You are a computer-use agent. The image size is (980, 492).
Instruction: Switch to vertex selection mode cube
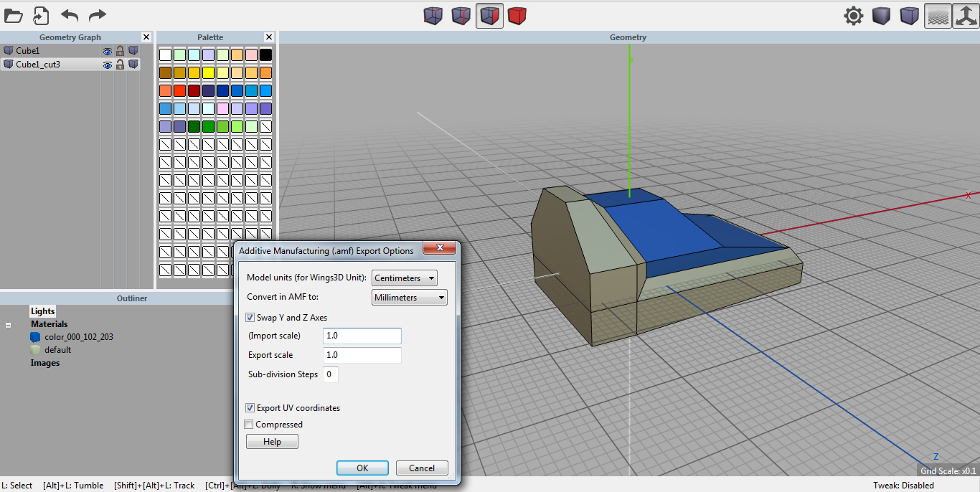pos(433,16)
